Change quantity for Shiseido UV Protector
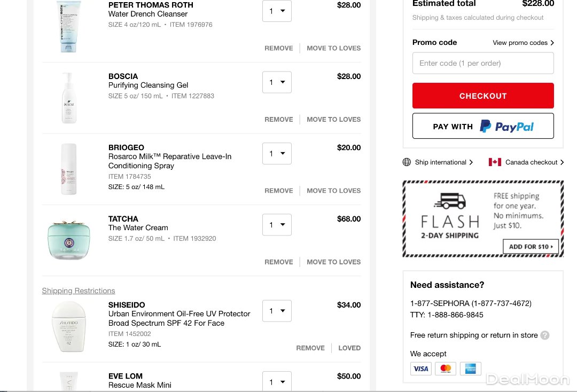Viewport: 577px width, 392px height. tap(277, 311)
